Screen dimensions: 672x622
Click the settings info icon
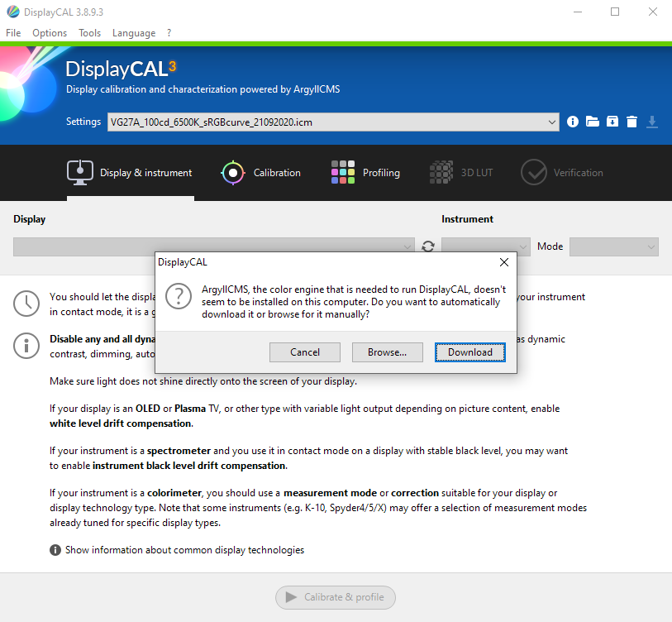coord(573,122)
